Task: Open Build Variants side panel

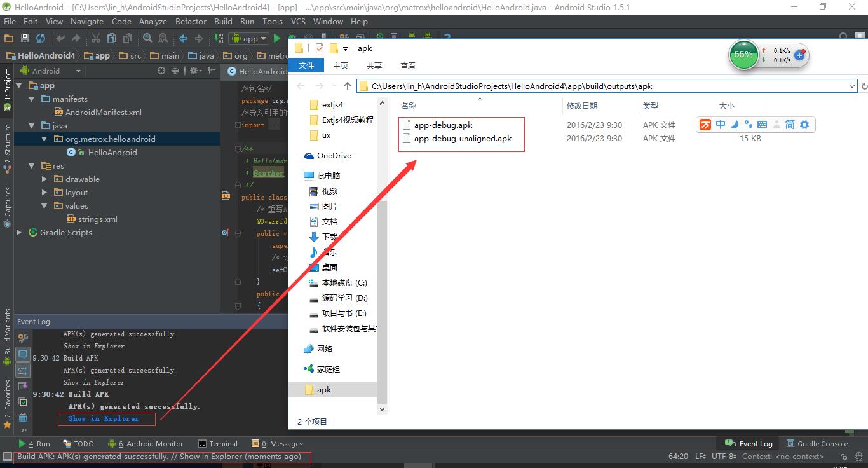Action: (7, 336)
